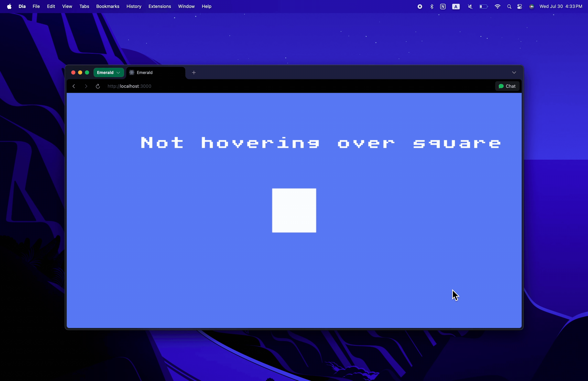This screenshot has width=588, height=381.
Task: Open the Extensions menu
Action: click(160, 6)
